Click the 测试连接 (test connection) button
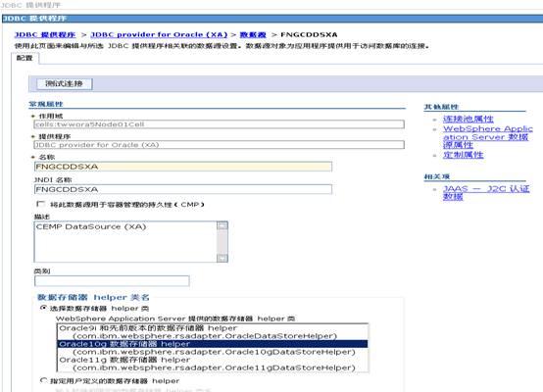The image size is (543, 392). pos(65,84)
